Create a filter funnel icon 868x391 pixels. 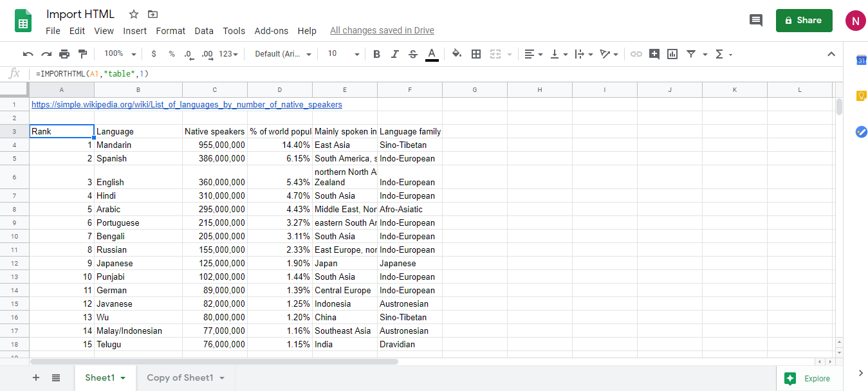tap(691, 54)
